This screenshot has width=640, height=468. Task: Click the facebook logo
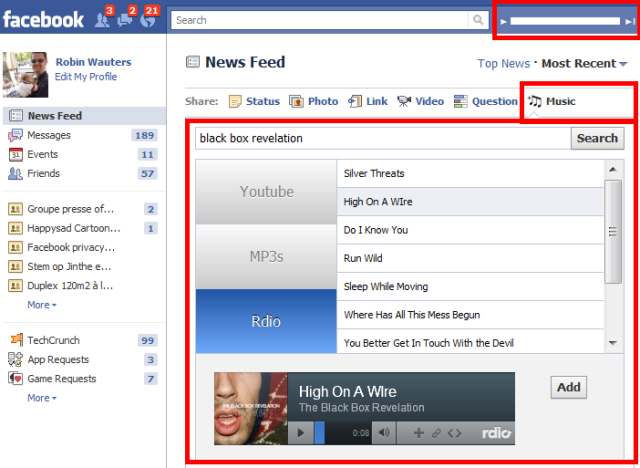pyautogui.click(x=43, y=19)
